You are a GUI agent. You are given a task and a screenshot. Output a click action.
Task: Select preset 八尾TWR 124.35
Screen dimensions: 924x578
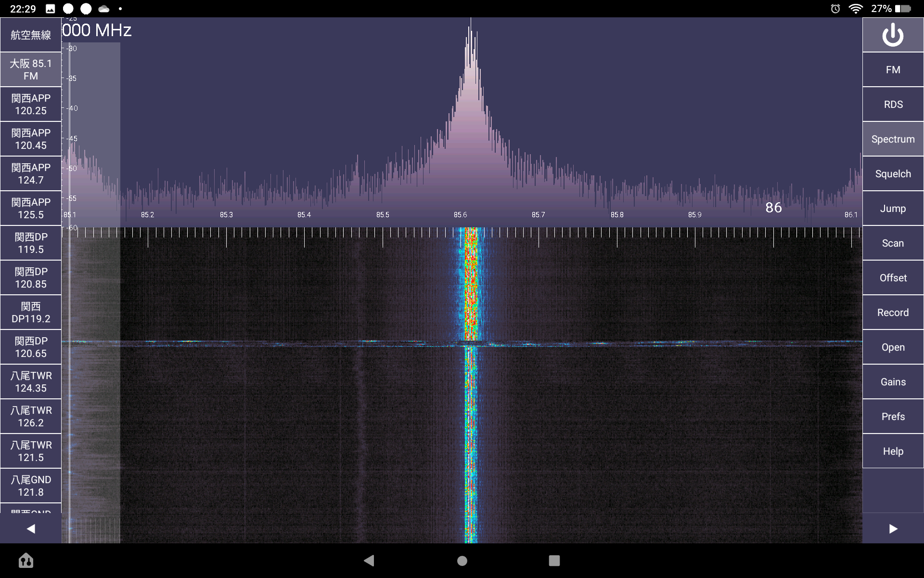click(x=31, y=382)
